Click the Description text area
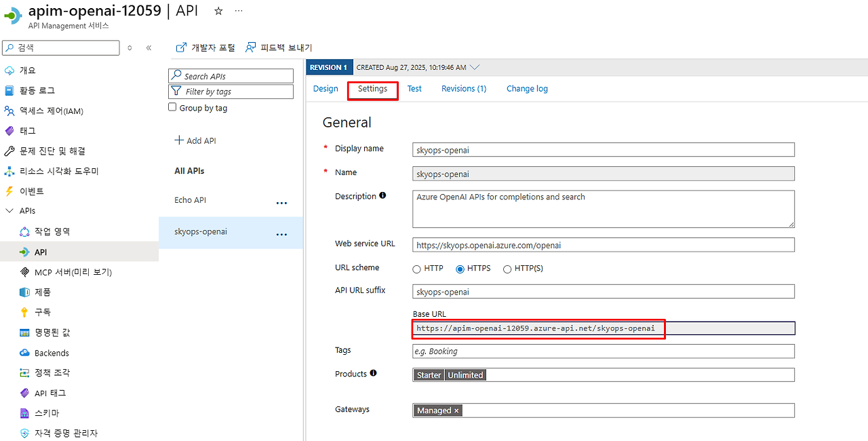This screenshot has width=868, height=441. click(604, 209)
